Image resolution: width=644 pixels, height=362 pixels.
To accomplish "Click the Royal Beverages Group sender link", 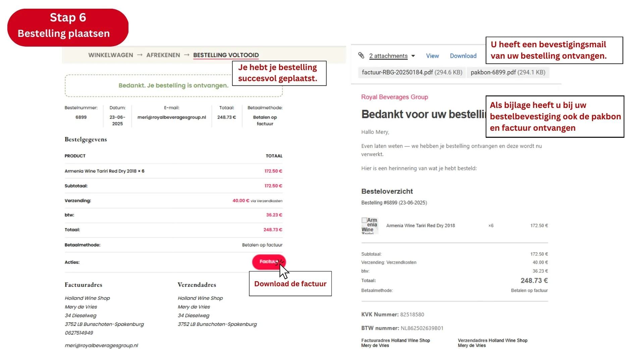I will (394, 97).
